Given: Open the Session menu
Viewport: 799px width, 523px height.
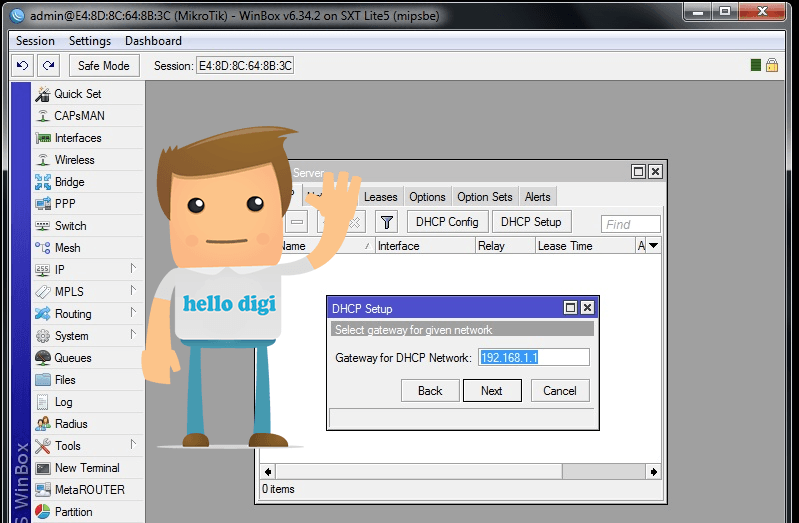Looking at the screenshot, I should [x=35, y=41].
